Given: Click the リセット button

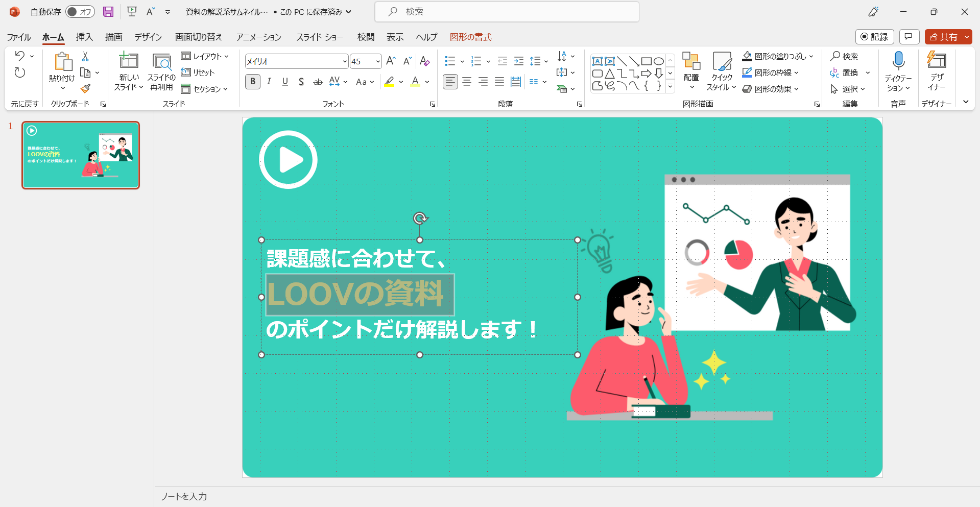Looking at the screenshot, I should coord(198,73).
